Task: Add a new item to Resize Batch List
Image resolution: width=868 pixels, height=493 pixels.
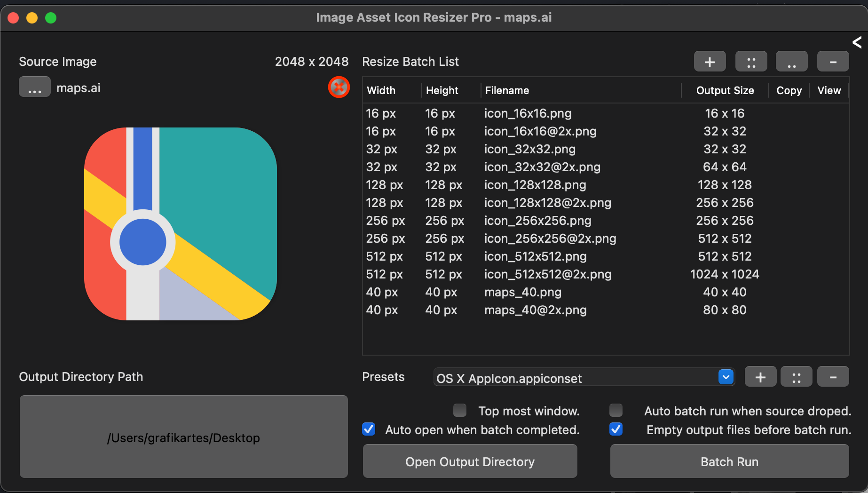Action: [x=710, y=62]
